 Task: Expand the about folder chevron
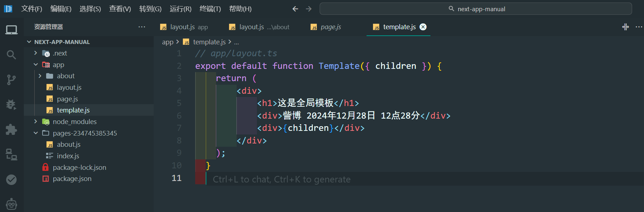coord(40,76)
